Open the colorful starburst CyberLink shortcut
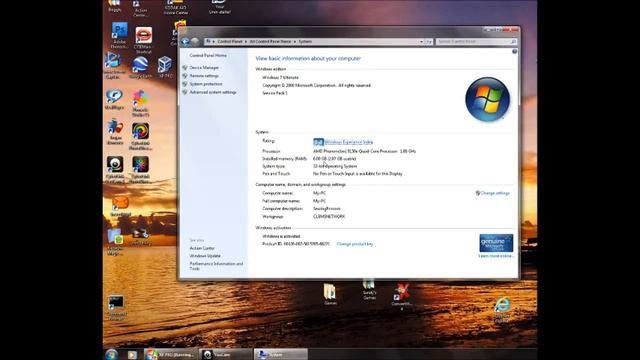This screenshot has width=640, height=360. 140,169
